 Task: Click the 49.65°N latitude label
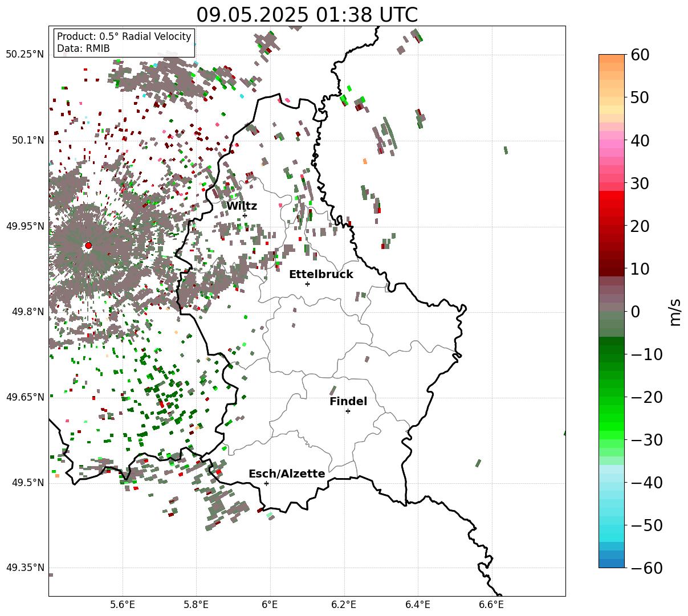(x=25, y=397)
